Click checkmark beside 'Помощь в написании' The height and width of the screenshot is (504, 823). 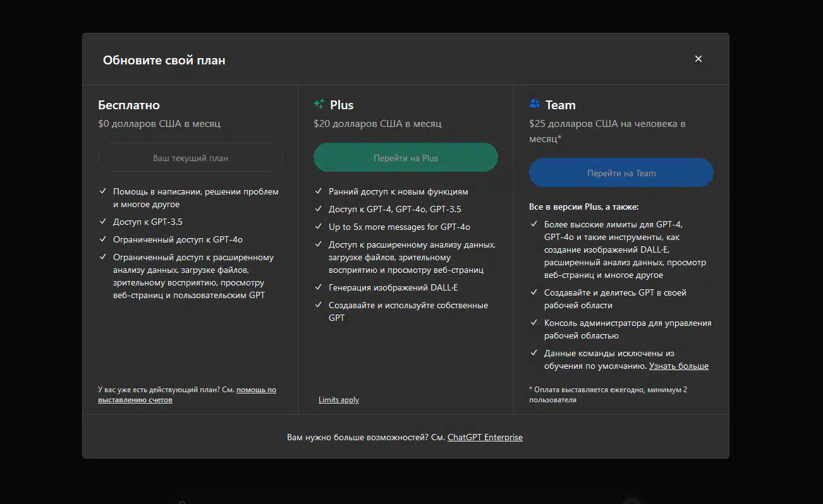(102, 191)
